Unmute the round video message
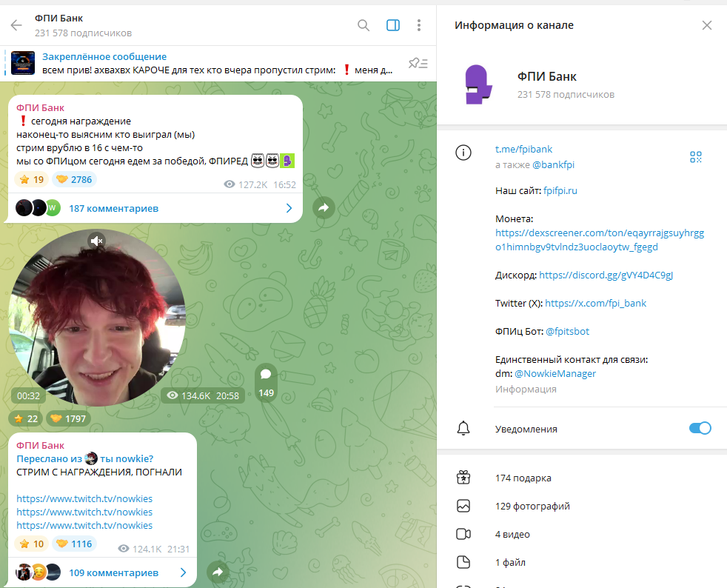This screenshot has width=727, height=588. point(96,241)
